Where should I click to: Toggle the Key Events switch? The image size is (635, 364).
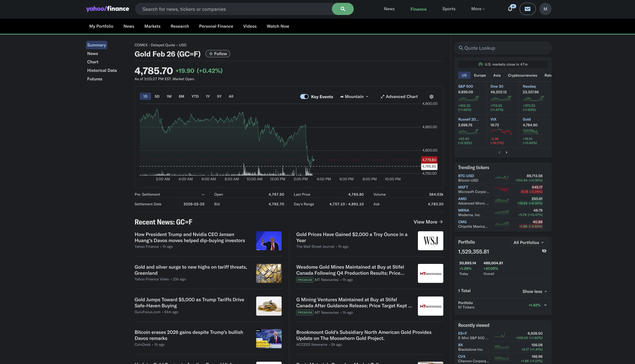[304, 96]
